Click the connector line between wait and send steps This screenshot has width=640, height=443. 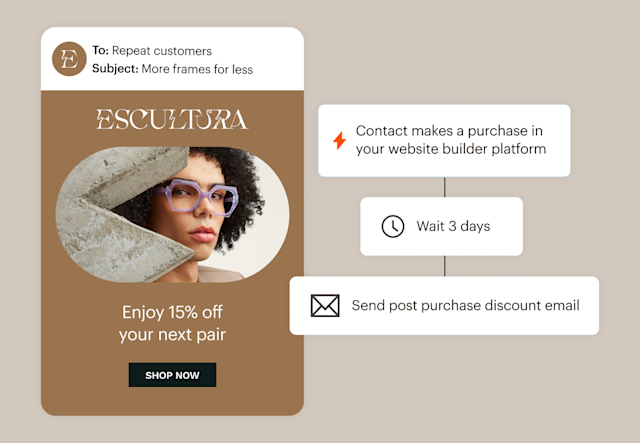coord(444,265)
